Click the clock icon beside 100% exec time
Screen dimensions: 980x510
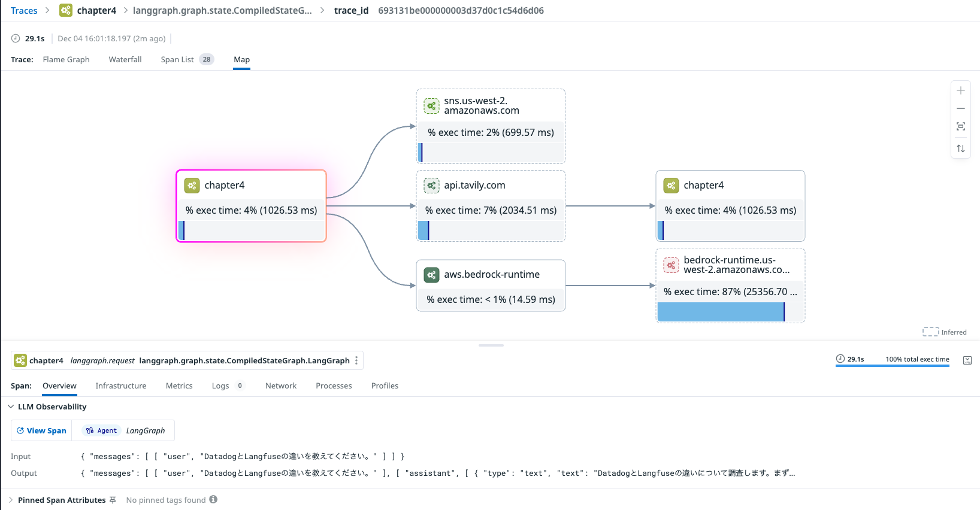tap(840, 359)
